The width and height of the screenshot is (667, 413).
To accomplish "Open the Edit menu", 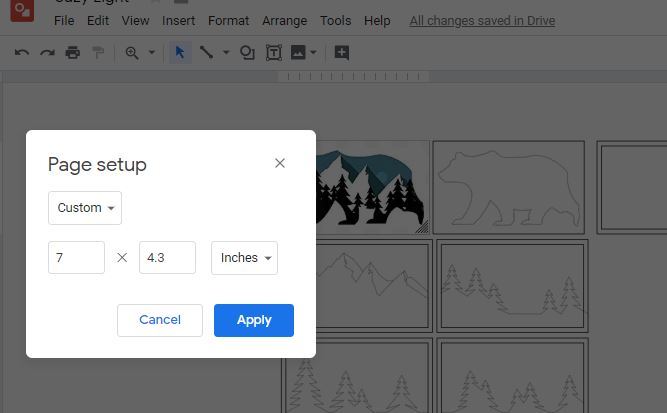I will click(98, 20).
